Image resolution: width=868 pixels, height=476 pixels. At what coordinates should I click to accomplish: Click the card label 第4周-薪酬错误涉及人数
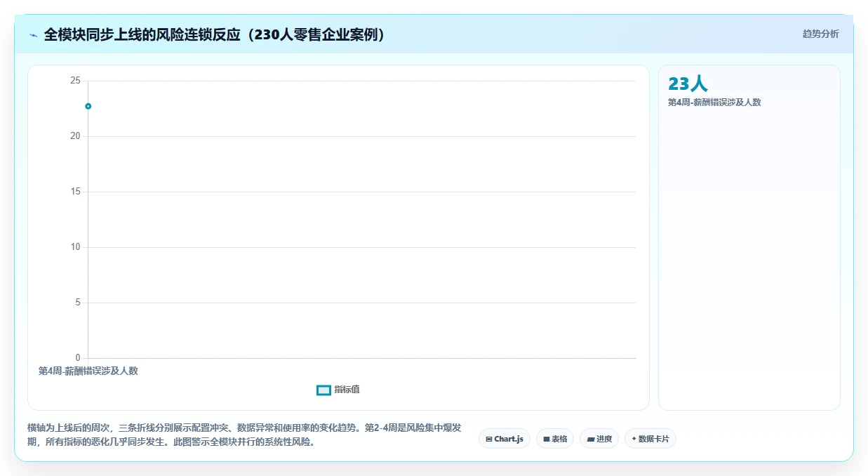[x=714, y=102]
